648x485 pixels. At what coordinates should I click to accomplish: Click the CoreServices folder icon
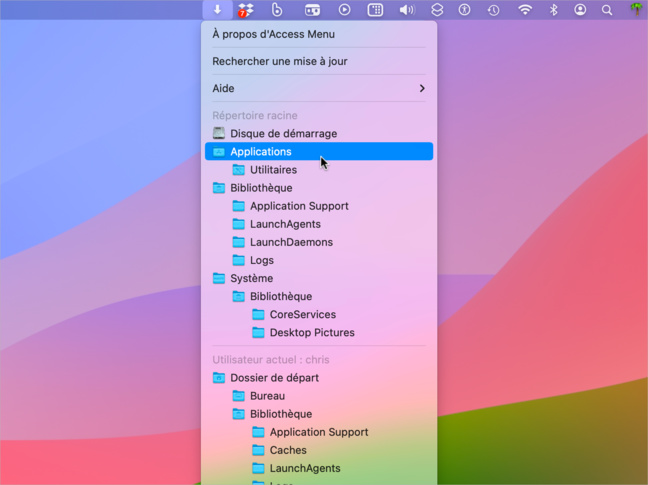click(258, 314)
